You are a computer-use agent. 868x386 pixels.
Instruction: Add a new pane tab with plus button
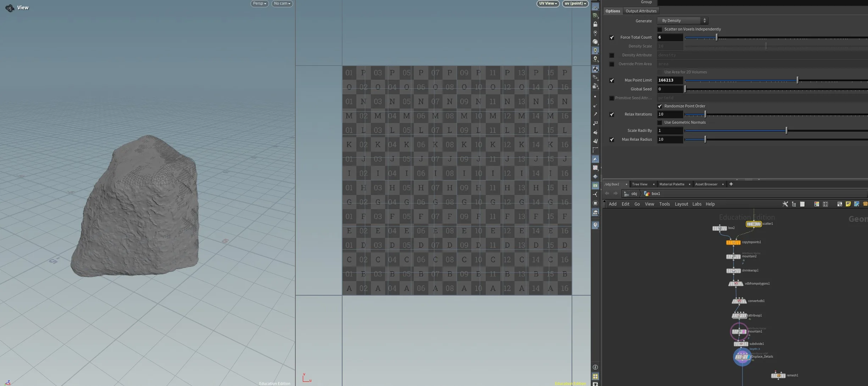click(x=731, y=184)
